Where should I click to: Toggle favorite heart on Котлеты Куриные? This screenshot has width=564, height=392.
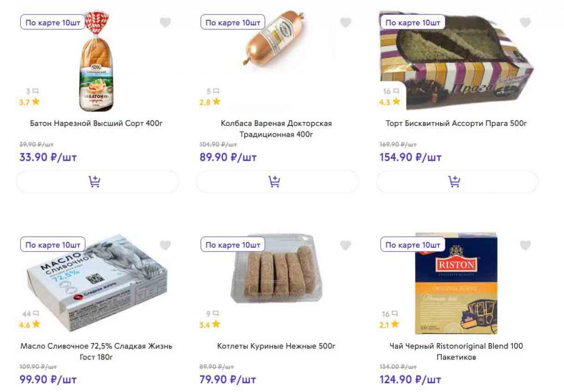point(345,245)
